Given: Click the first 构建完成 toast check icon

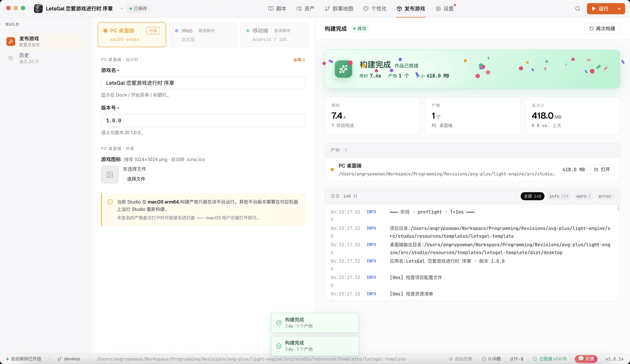Looking at the screenshot, I should [279, 323].
